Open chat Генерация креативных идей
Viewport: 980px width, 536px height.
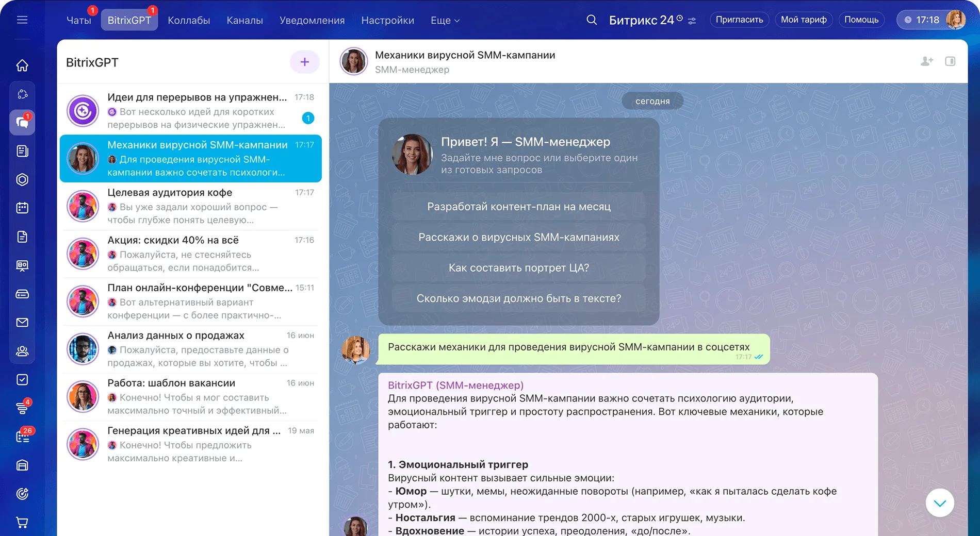tap(191, 444)
